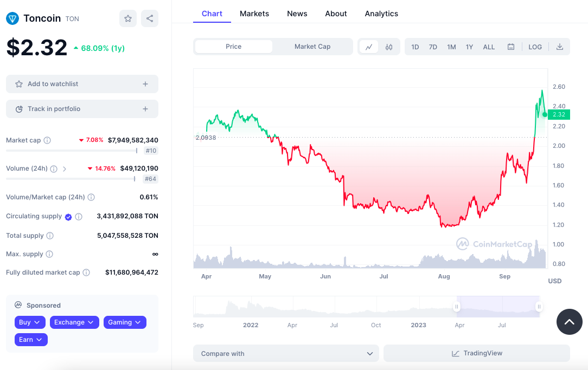The image size is (588, 370).
Task: Set chart range to 1D
Action: pyautogui.click(x=415, y=47)
